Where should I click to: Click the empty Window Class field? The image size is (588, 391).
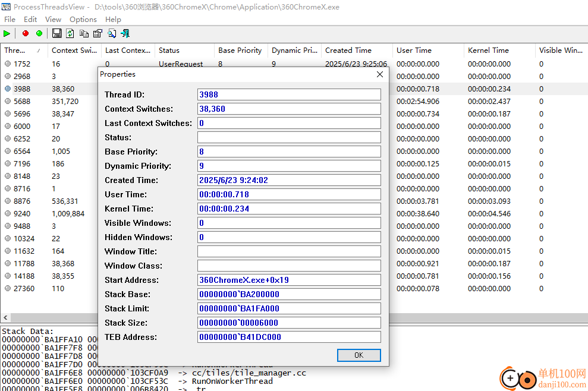point(289,266)
